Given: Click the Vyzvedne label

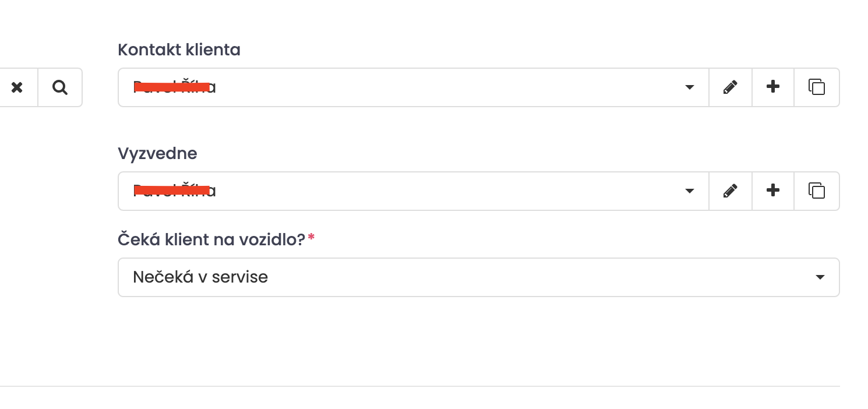Looking at the screenshot, I should point(157,154).
